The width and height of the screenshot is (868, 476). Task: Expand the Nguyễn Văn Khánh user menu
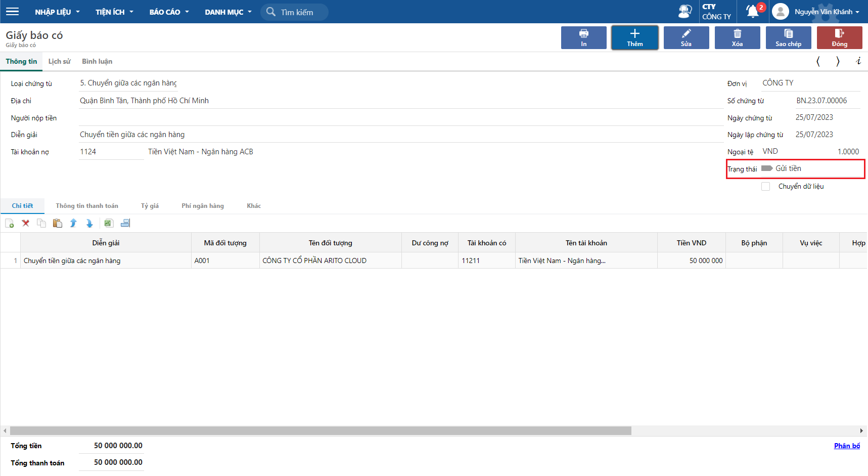click(x=826, y=12)
